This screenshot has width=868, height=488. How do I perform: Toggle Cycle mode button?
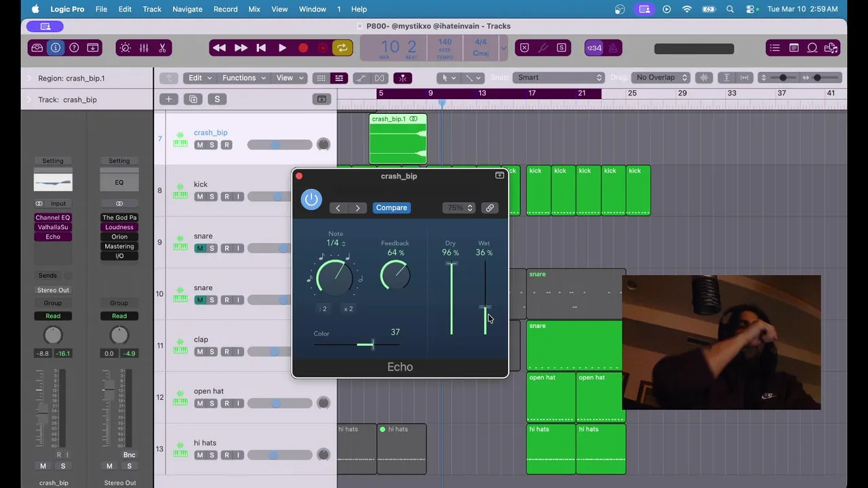coord(342,48)
